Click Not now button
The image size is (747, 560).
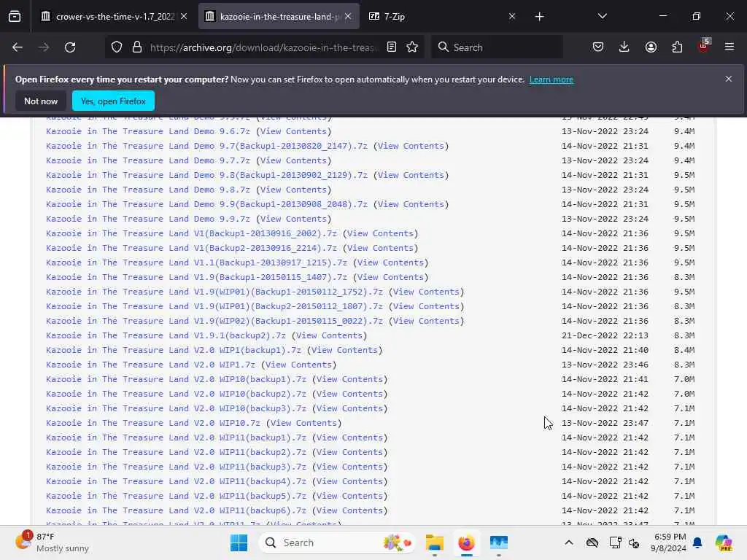41,101
